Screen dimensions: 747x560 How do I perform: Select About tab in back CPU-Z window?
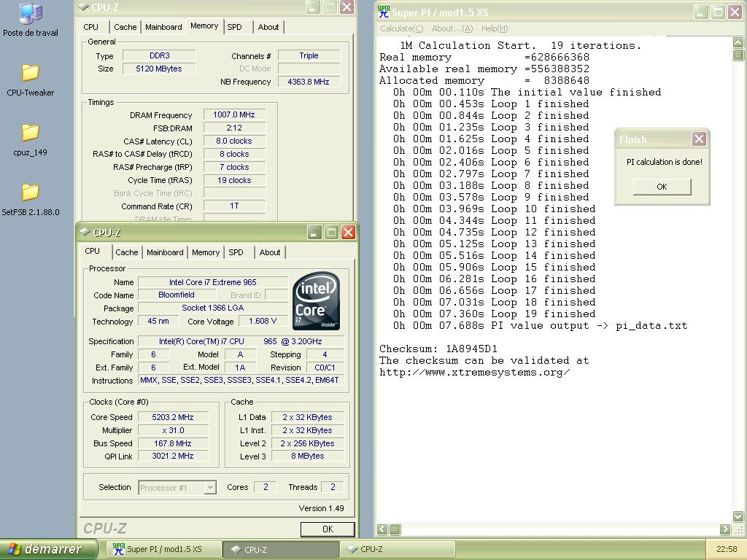click(268, 27)
